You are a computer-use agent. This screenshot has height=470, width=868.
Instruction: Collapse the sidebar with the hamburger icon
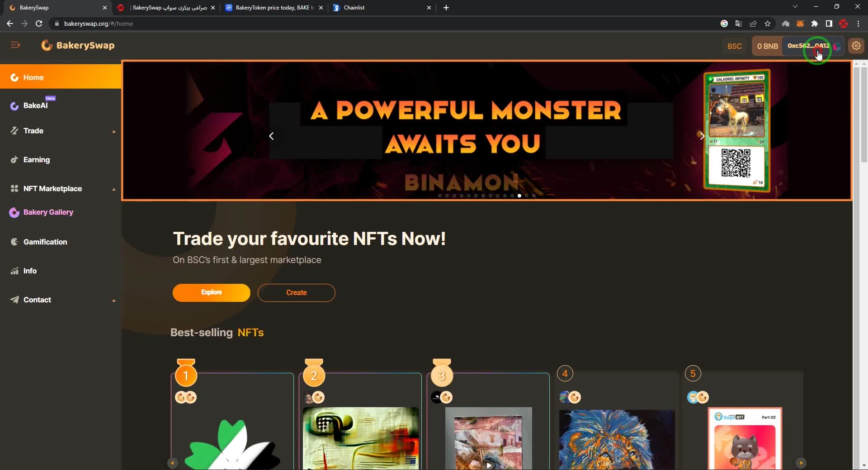coord(15,45)
